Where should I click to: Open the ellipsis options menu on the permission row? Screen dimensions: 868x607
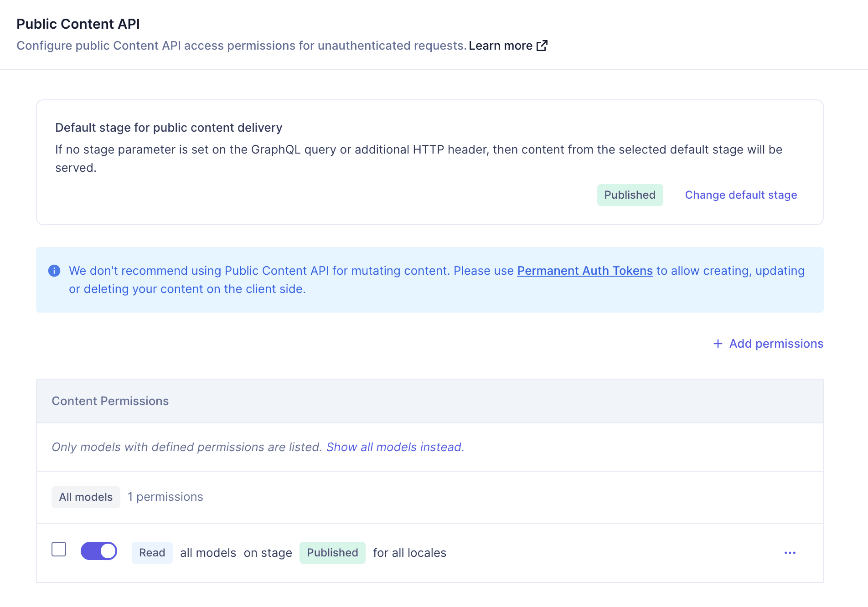coord(790,552)
